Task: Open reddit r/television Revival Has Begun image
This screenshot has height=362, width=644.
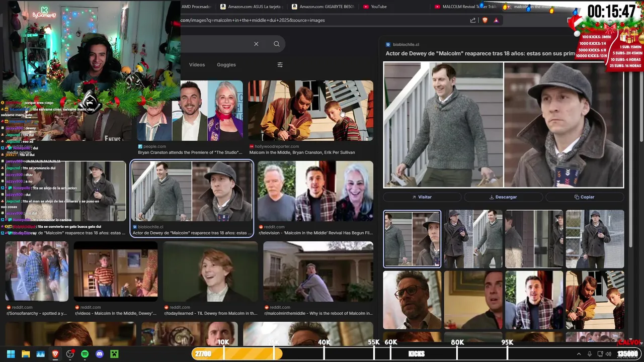Action: [x=315, y=191]
